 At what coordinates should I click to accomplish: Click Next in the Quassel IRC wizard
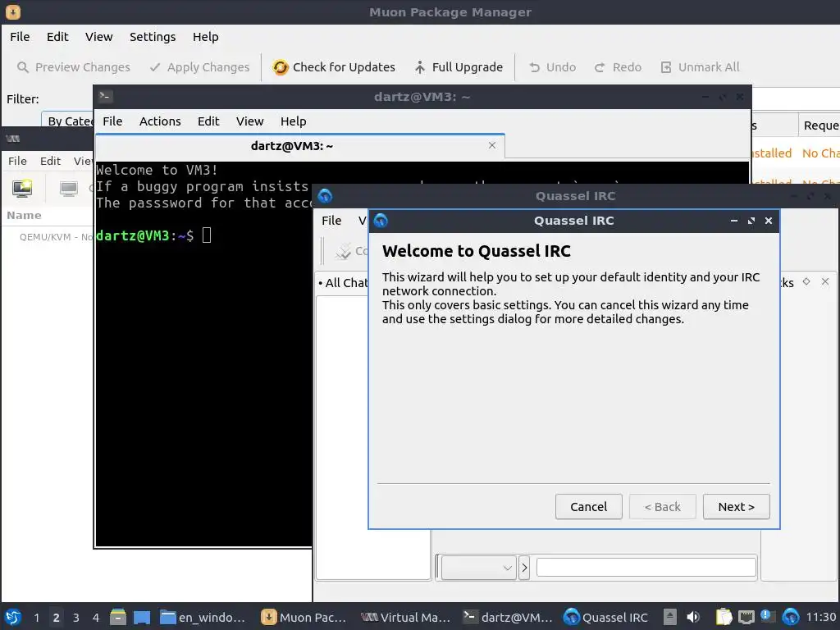[736, 506]
